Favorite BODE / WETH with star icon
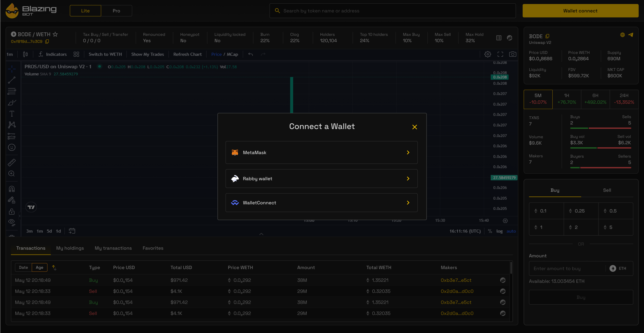The height and width of the screenshot is (333, 644). point(55,34)
